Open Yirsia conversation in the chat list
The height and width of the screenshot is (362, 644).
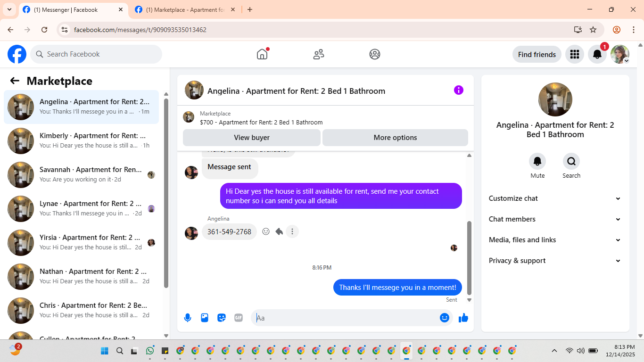tap(81, 243)
